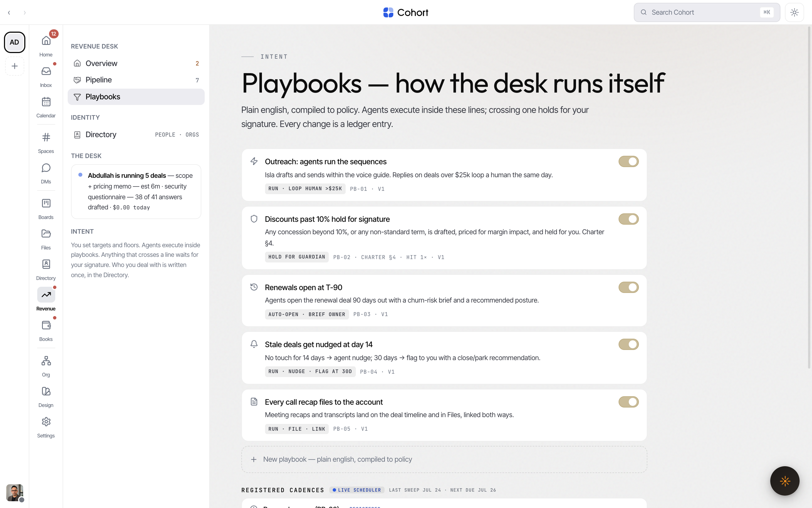The height and width of the screenshot is (508, 812).
Task: Click the Renewals playbook history icon
Action: (x=254, y=287)
